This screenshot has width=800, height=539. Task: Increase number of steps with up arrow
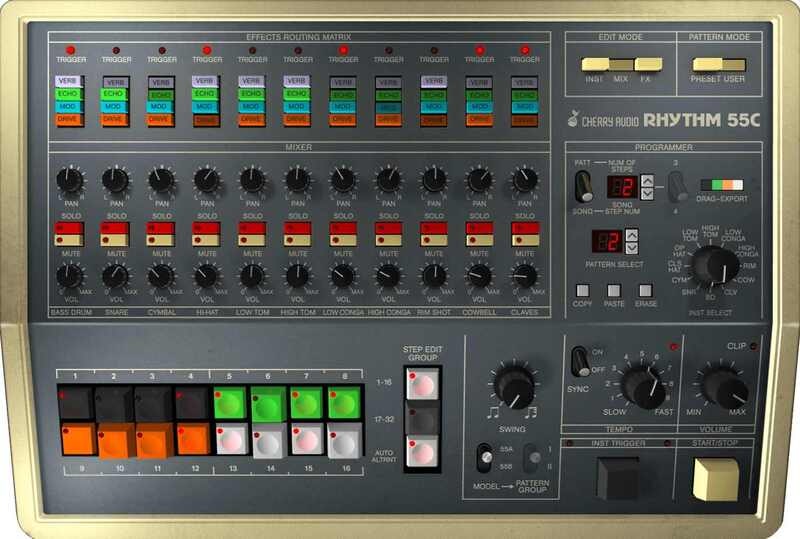648,181
